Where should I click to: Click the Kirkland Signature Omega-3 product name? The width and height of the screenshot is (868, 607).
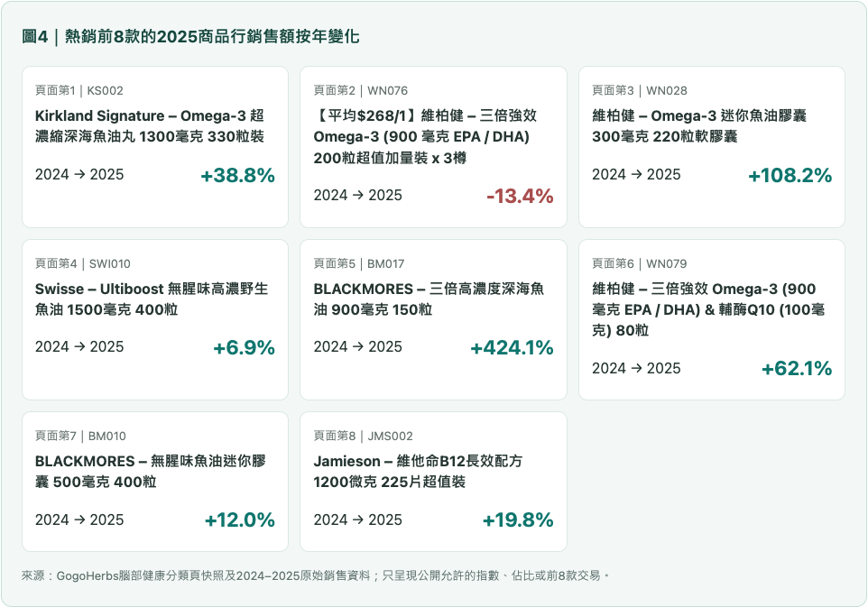[150, 126]
